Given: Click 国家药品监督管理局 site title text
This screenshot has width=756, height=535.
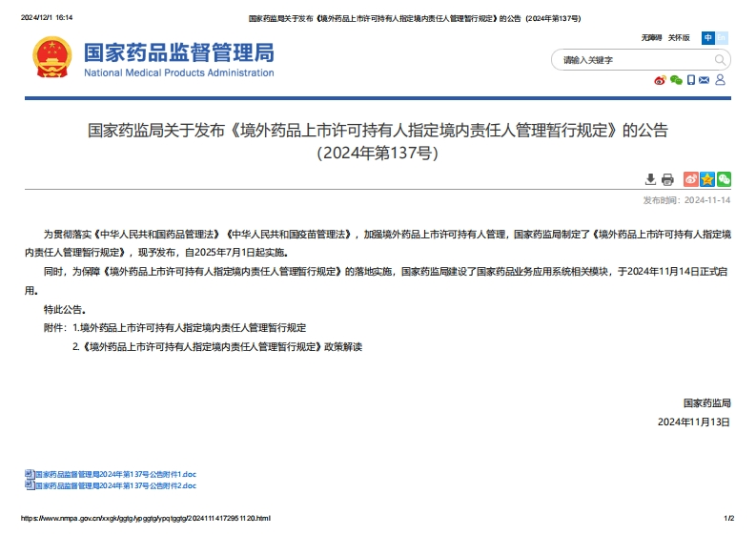Looking at the screenshot, I should [x=178, y=52].
